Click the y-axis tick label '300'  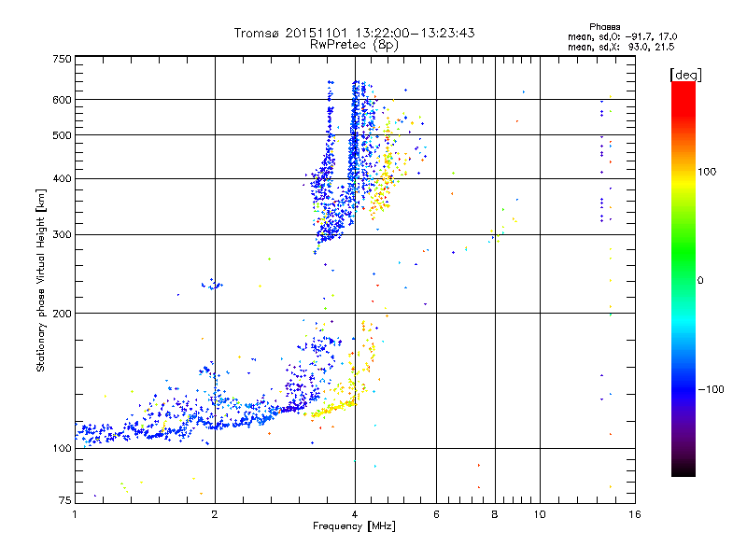point(62,235)
